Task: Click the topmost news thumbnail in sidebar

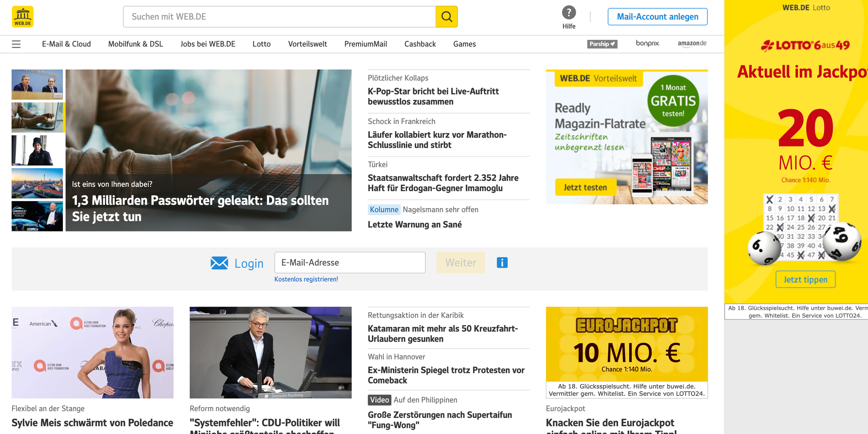Action: pyautogui.click(x=37, y=85)
